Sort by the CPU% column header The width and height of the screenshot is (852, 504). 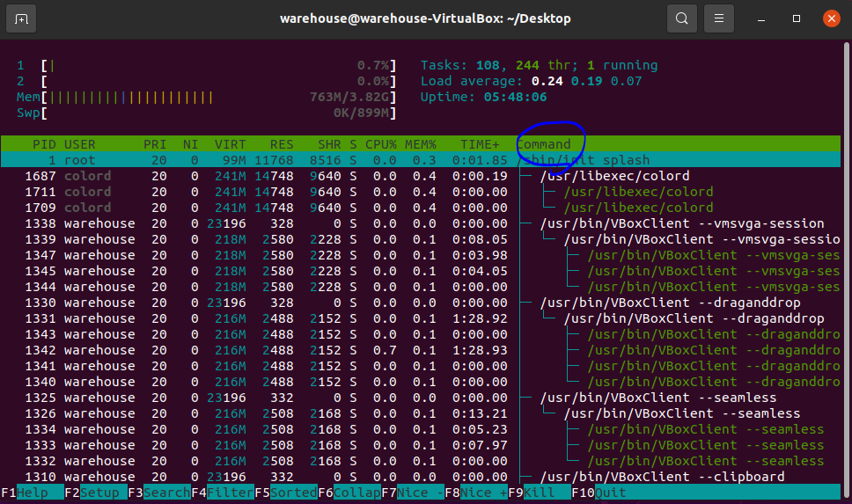[381, 144]
